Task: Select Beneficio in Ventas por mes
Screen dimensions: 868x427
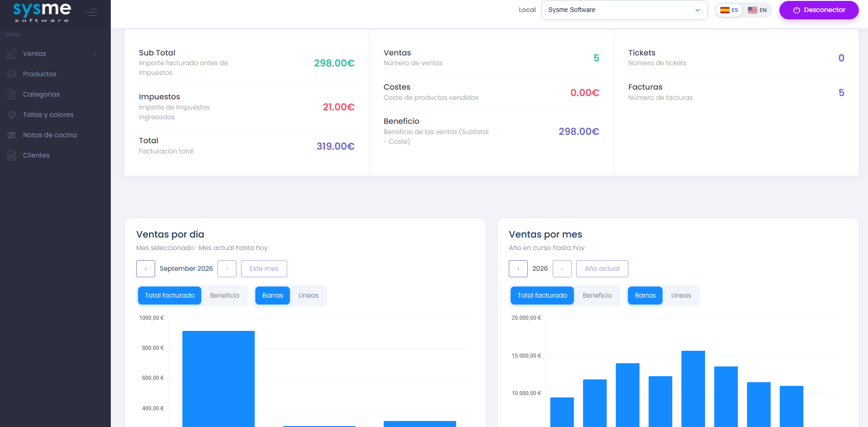Action: point(597,296)
